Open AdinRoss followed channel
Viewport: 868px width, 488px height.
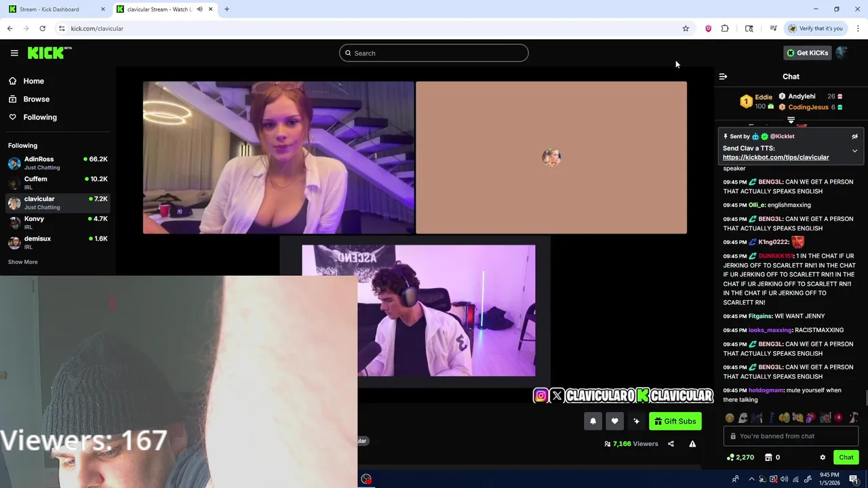[58, 163]
